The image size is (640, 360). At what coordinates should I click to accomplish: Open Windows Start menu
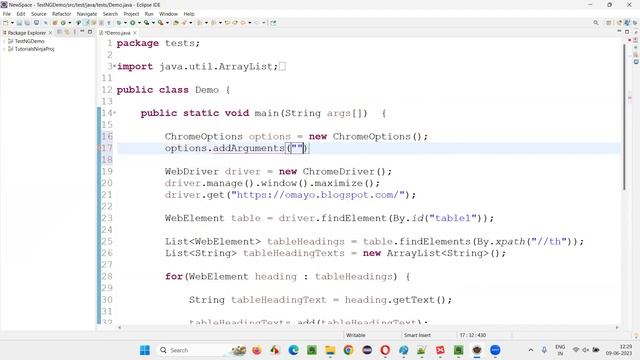click(x=144, y=350)
